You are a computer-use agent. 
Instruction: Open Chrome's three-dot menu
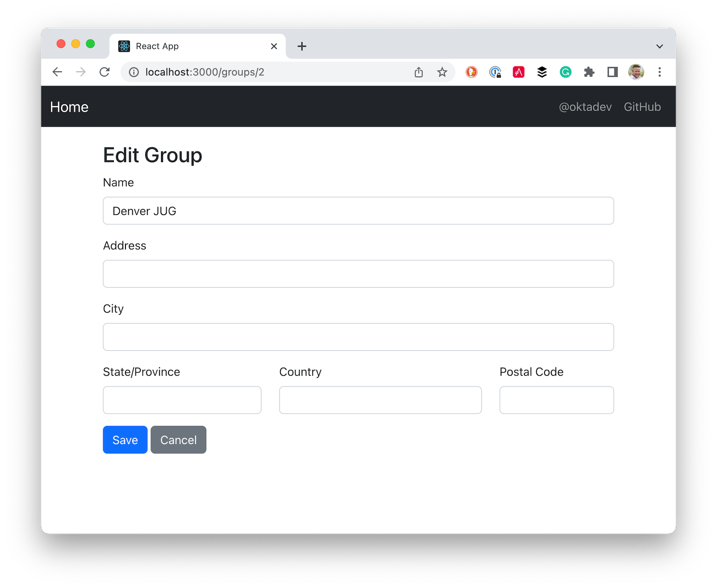659,72
